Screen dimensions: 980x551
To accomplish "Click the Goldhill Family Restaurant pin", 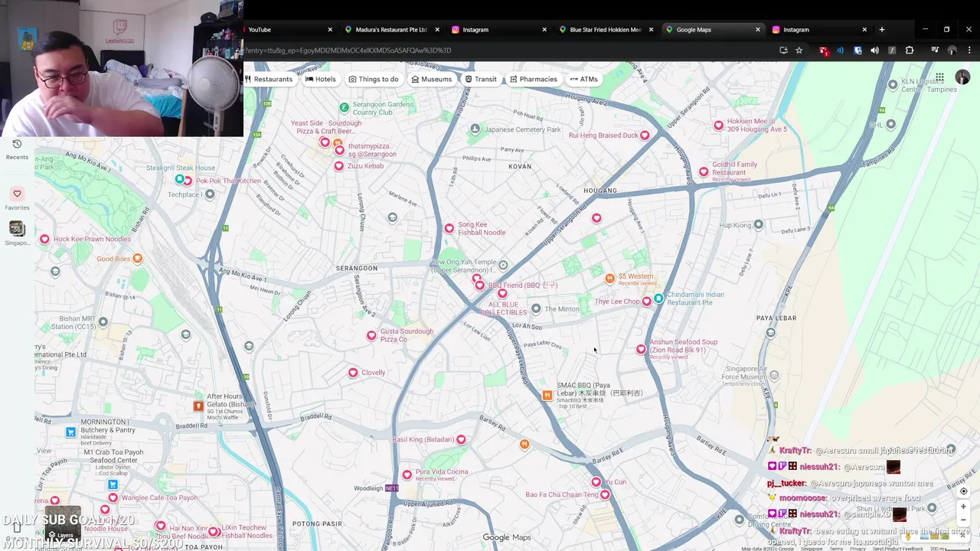I will point(704,171).
